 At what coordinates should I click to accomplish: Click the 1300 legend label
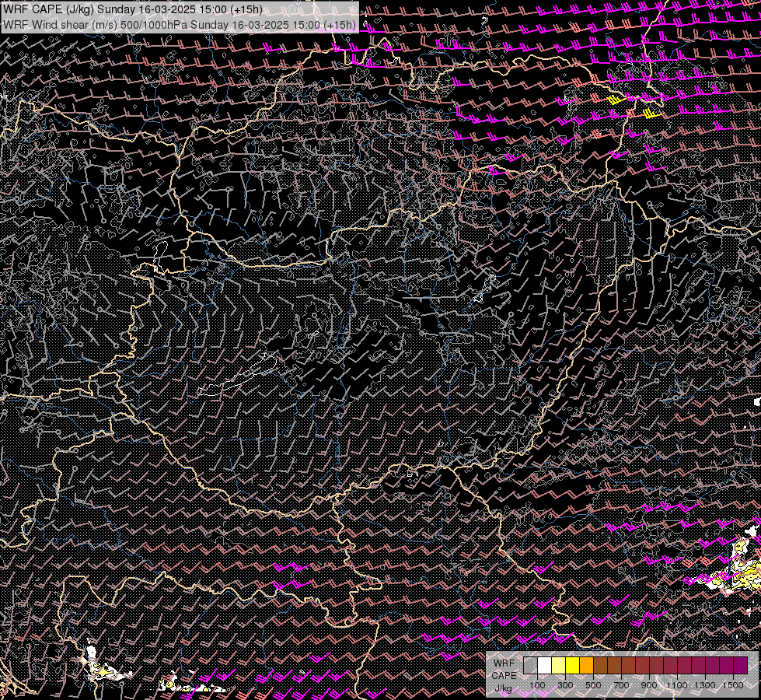coord(705,685)
